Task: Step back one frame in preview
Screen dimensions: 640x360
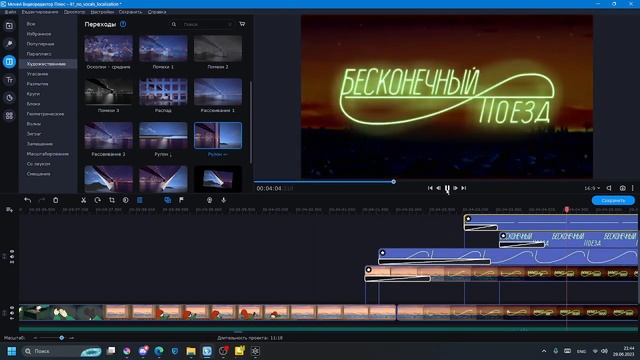Action: tap(438, 188)
